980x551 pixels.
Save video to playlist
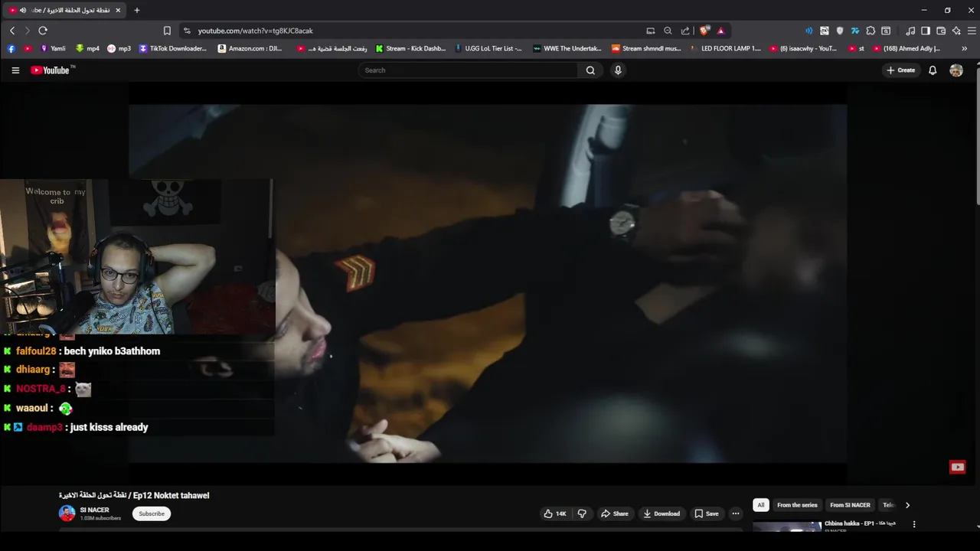coord(707,514)
